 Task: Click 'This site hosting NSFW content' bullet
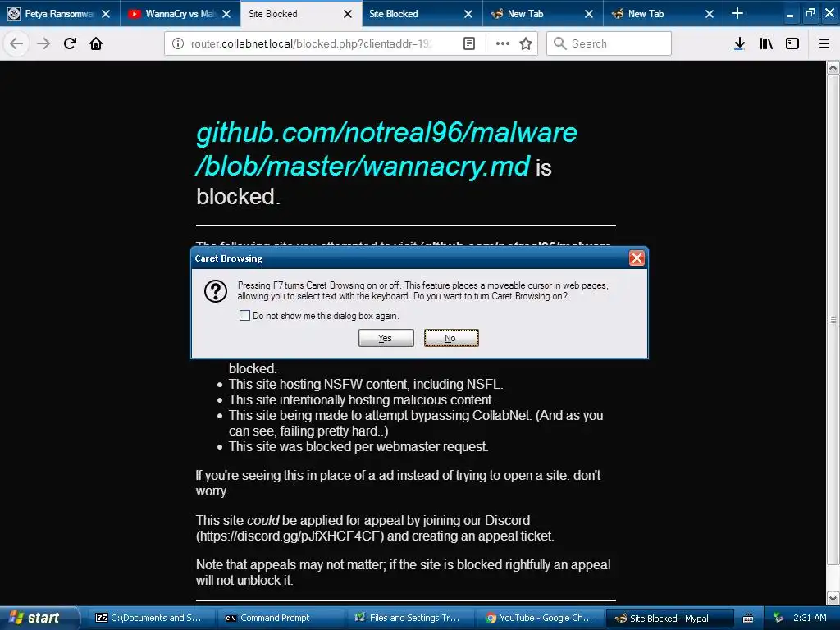(366, 384)
